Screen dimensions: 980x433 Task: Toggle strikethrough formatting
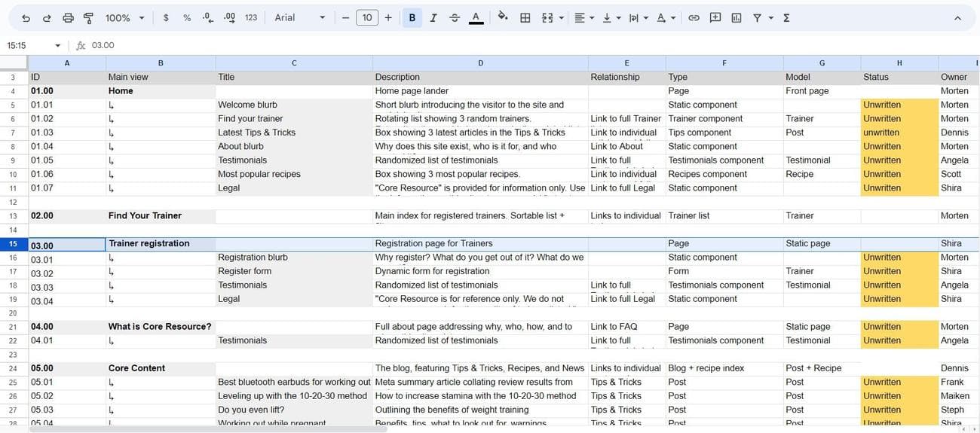pyautogui.click(x=455, y=17)
